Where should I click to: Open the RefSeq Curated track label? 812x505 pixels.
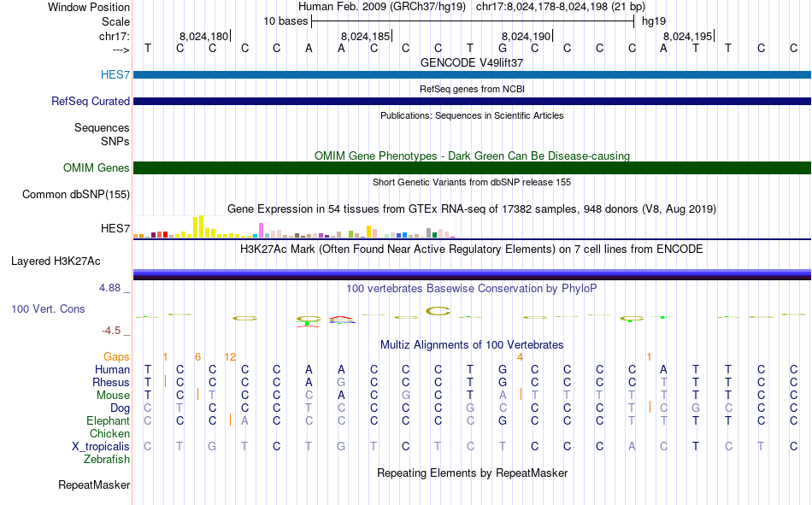pyautogui.click(x=90, y=101)
